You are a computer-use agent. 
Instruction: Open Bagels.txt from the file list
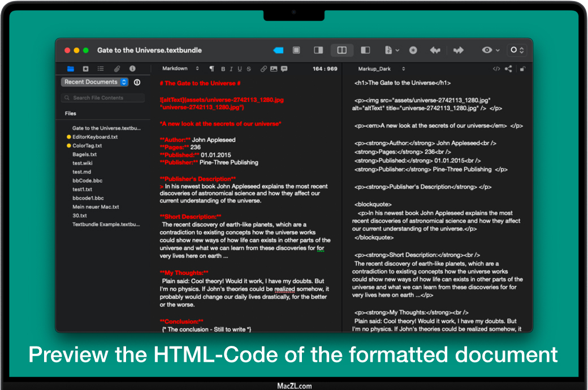click(x=84, y=154)
